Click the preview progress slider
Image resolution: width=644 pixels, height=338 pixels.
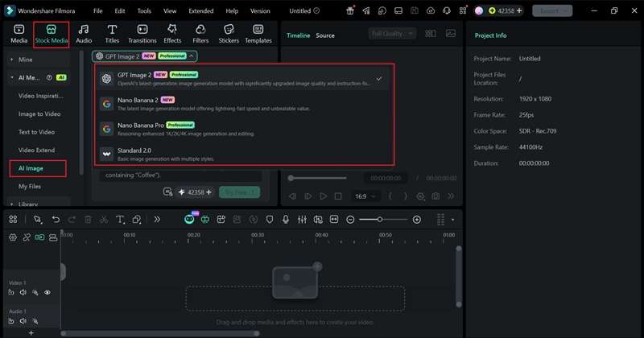tap(317, 178)
